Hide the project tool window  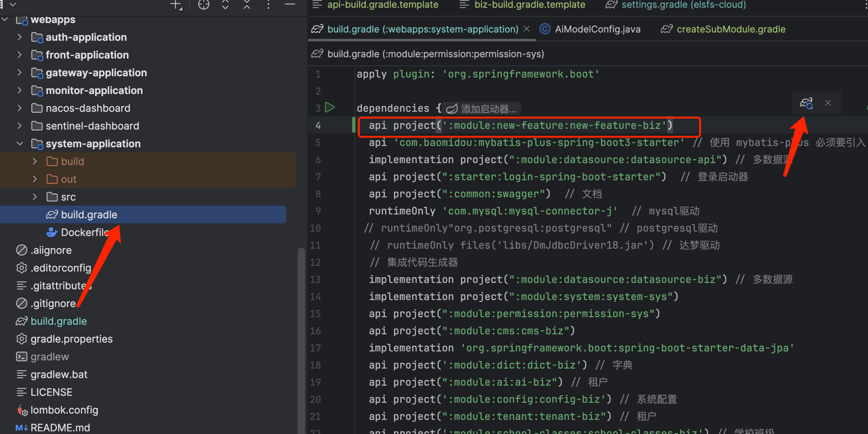pos(290,5)
